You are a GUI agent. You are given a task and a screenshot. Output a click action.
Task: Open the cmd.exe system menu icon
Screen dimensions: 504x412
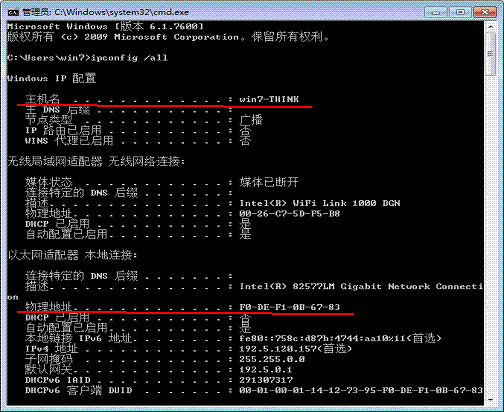(13, 12)
